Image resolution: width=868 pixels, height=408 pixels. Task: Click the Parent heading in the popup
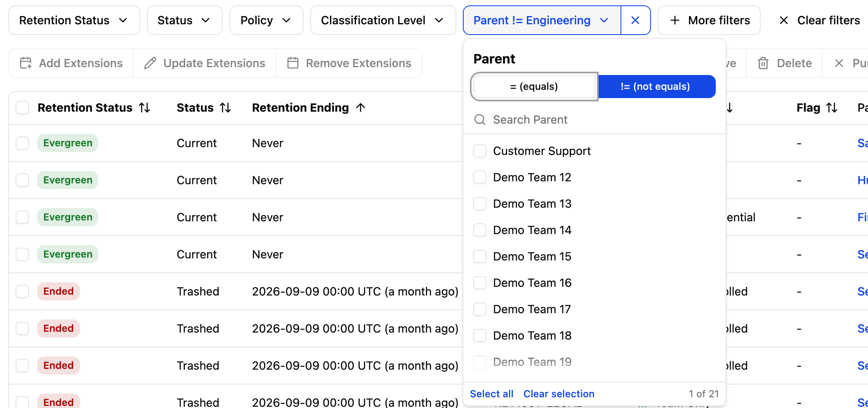click(494, 59)
